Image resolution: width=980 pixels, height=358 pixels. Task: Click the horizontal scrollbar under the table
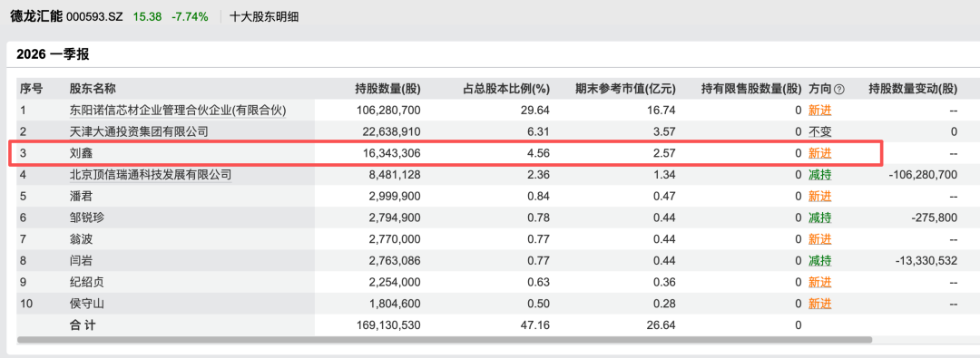[x=445, y=340]
